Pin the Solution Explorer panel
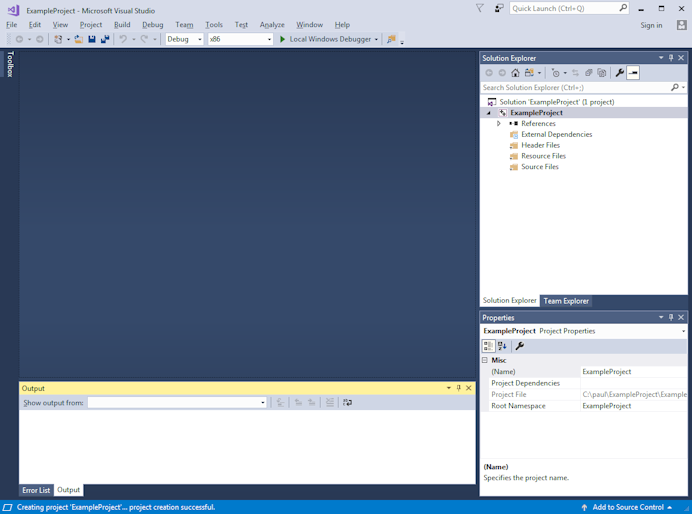 [671, 58]
